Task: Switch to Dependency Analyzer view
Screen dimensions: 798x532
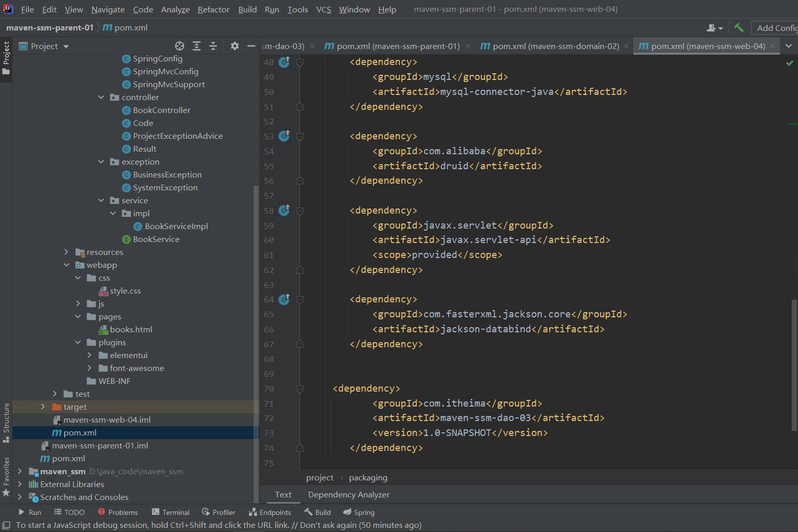Action: pyautogui.click(x=349, y=494)
